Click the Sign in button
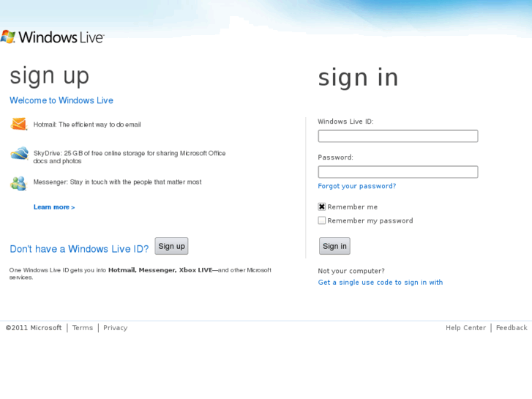The image size is (532, 399). pyautogui.click(x=334, y=246)
